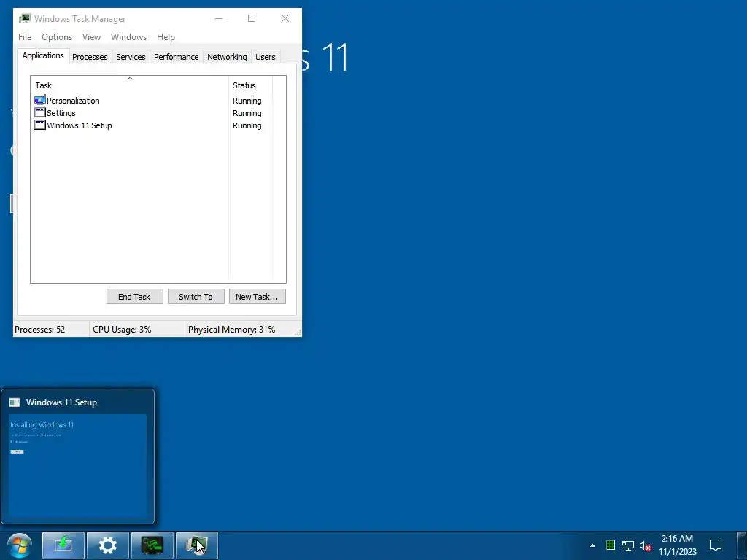Screen dimensions: 747x560
Task: Click the green CPU meter tray icon
Action: 611,545
